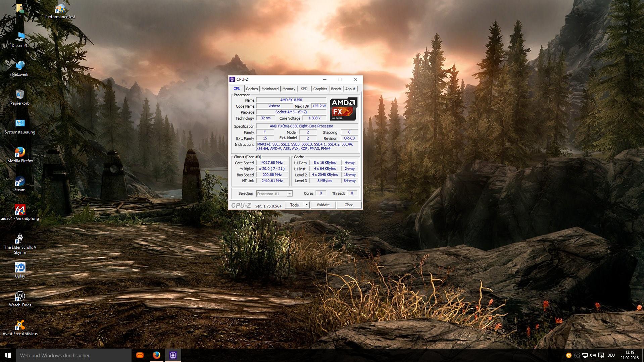Click the Technology value 32 nm
The width and height of the screenshot is (644, 362).
click(265, 118)
